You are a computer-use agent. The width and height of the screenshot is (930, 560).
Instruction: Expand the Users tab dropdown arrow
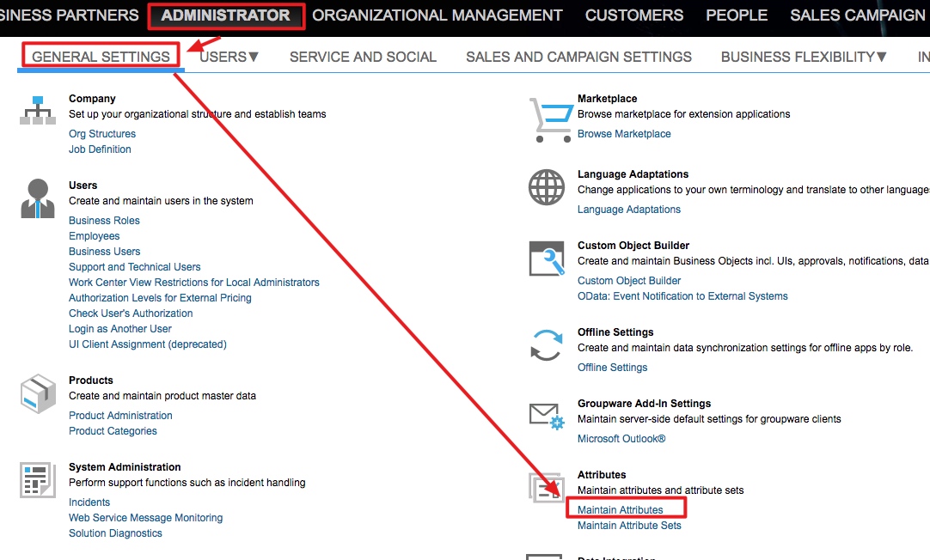pyautogui.click(x=254, y=57)
